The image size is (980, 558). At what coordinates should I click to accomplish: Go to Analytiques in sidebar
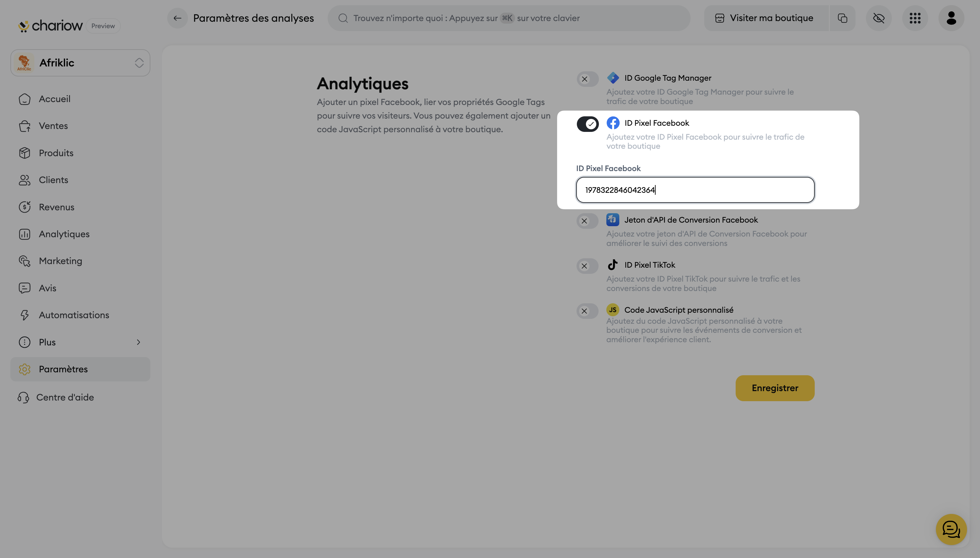pyautogui.click(x=64, y=234)
